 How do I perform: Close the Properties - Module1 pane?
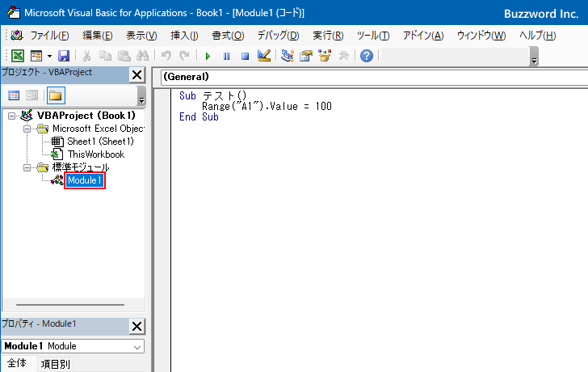click(x=137, y=326)
